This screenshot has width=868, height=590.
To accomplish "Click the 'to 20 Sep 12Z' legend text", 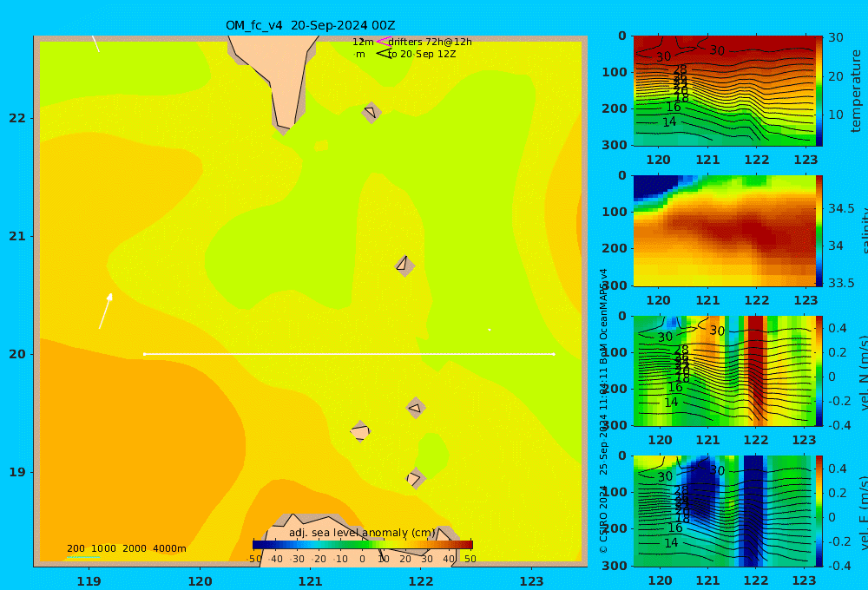I will 422,55.
